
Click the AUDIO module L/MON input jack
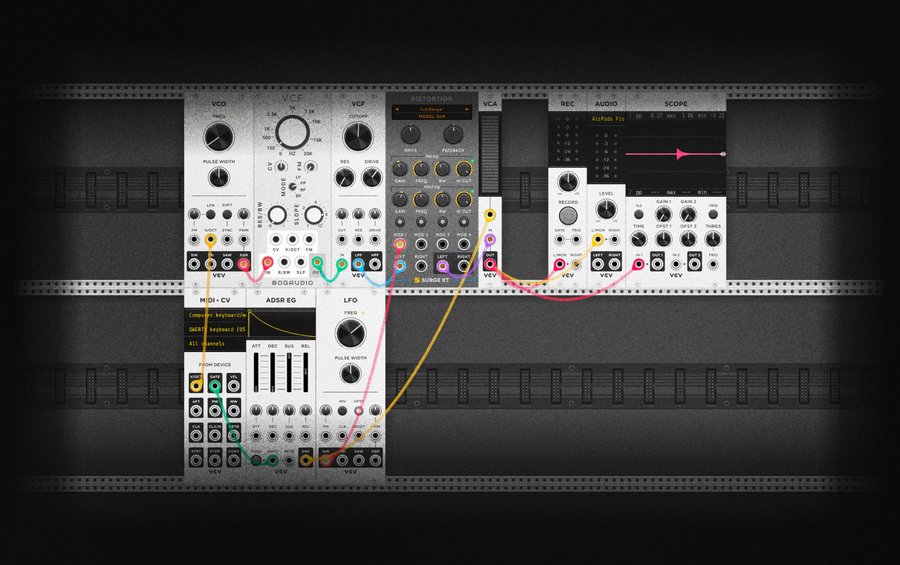[x=598, y=240]
